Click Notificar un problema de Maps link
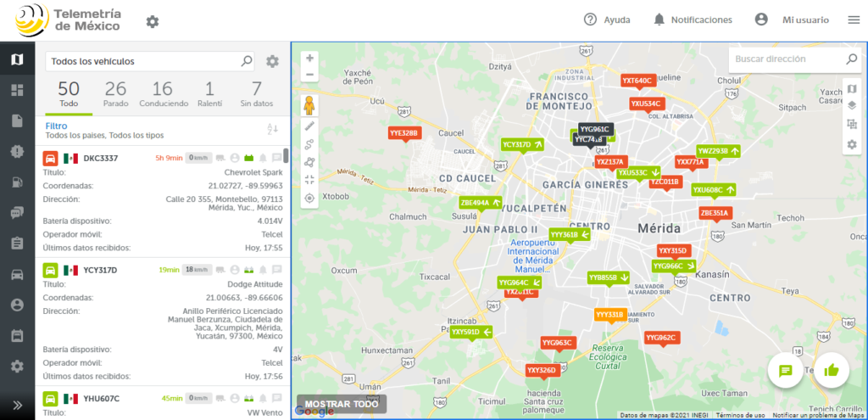868x420 pixels. point(818,415)
